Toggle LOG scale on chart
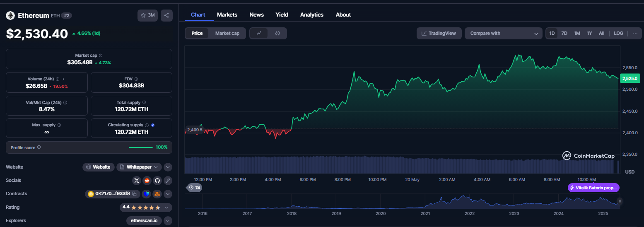 pyautogui.click(x=618, y=33)
